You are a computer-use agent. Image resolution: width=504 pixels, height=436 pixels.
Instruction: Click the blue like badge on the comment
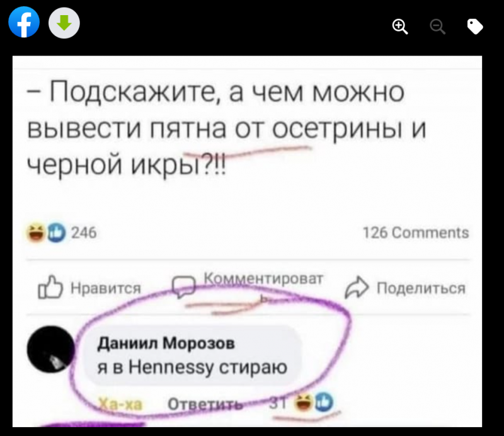click(x=324, y=402)
